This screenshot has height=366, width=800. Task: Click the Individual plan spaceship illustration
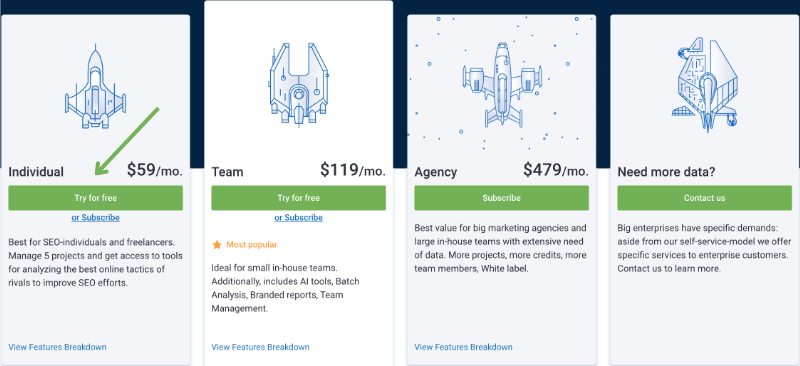pos(95,87)
